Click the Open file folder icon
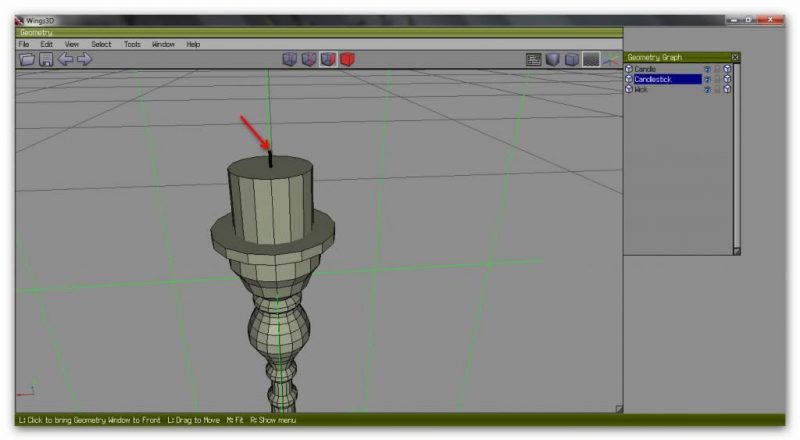The height and width of the screenshot is (440, 800). point(28,60)
